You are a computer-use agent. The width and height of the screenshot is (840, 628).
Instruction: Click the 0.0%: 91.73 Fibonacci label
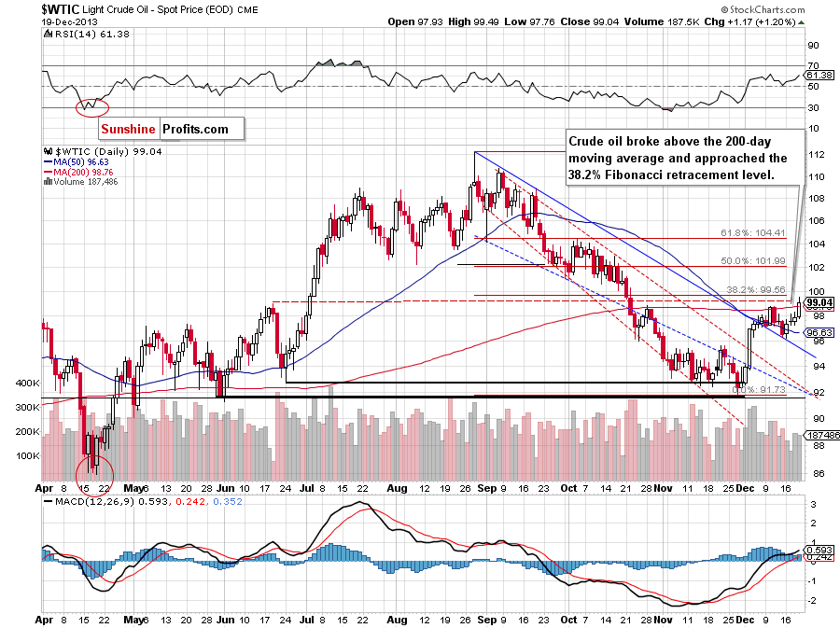coord(759,390)
